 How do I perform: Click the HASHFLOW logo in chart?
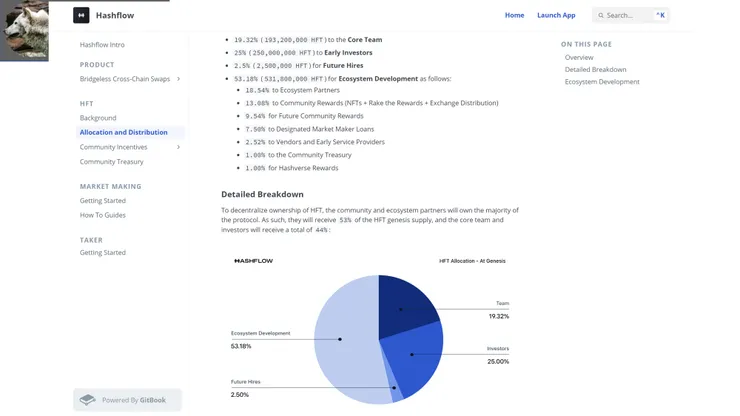pyautogui.click(x=253, y=261)
